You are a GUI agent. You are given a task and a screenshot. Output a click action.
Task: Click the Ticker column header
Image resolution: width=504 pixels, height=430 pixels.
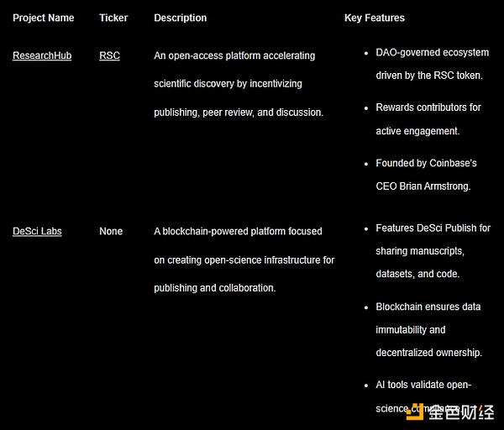click(x=113, y=18)
